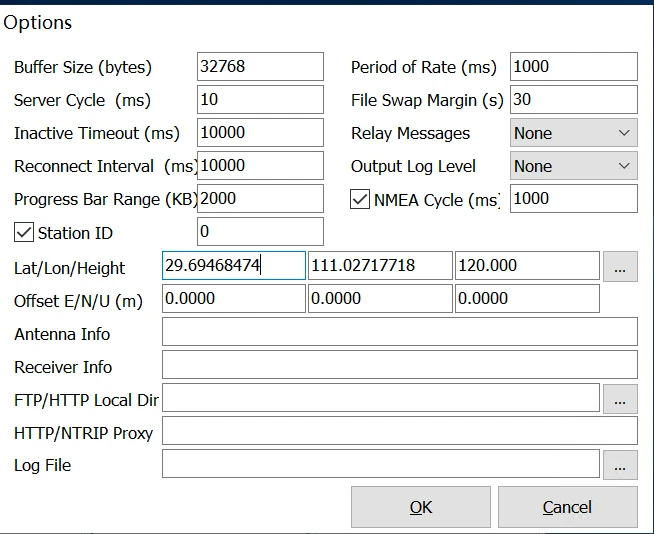This screenshot has height=534, width=654.
Task: Click the Log File browse ellipsis button
Action: 620,465
